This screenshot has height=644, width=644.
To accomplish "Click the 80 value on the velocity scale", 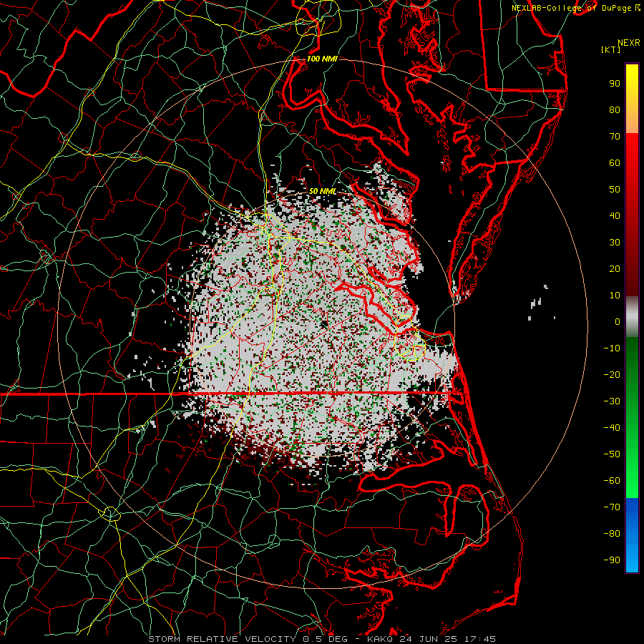I will 615,109.
